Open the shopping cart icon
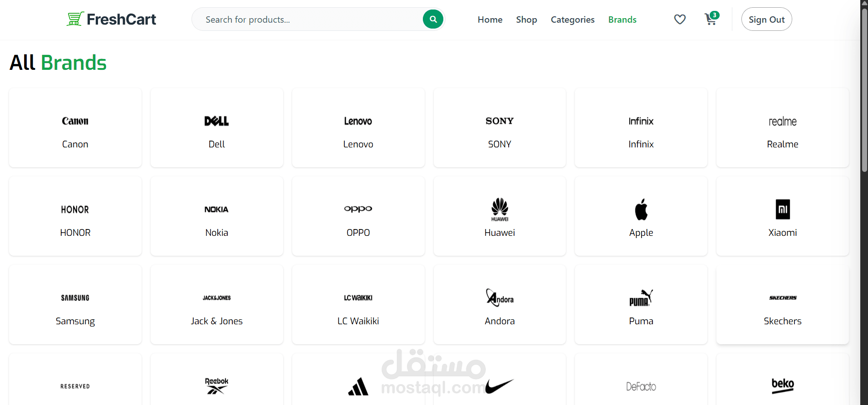868x405 pixels. tap(711, 19)
